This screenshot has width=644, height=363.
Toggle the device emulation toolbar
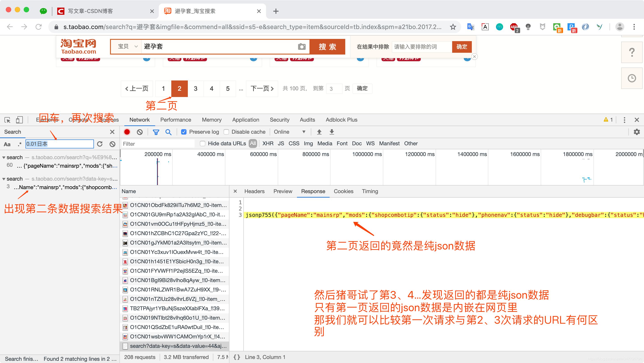coord(19,120)
